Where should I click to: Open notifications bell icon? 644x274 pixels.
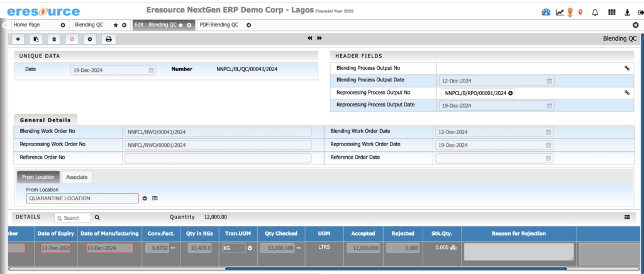click(595, 12)
